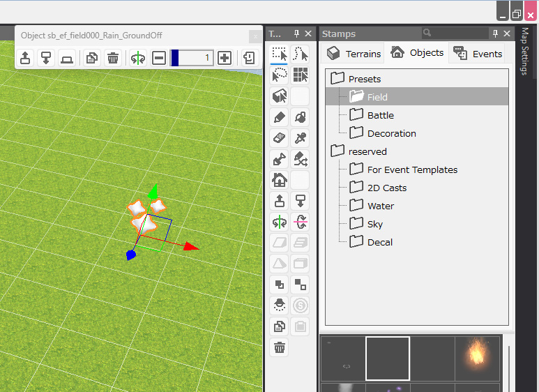Select the lasso selection tool
539x392 pixels.
tap(279, 75)
